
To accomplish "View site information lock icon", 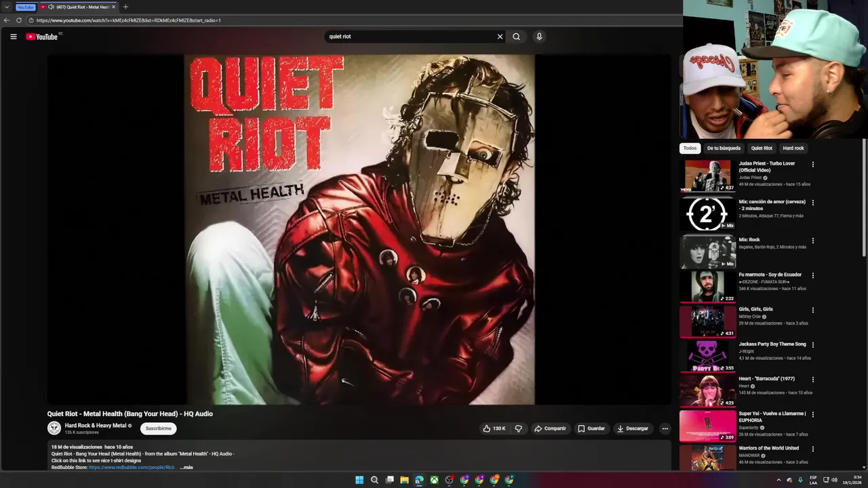I will pos(31,20).
